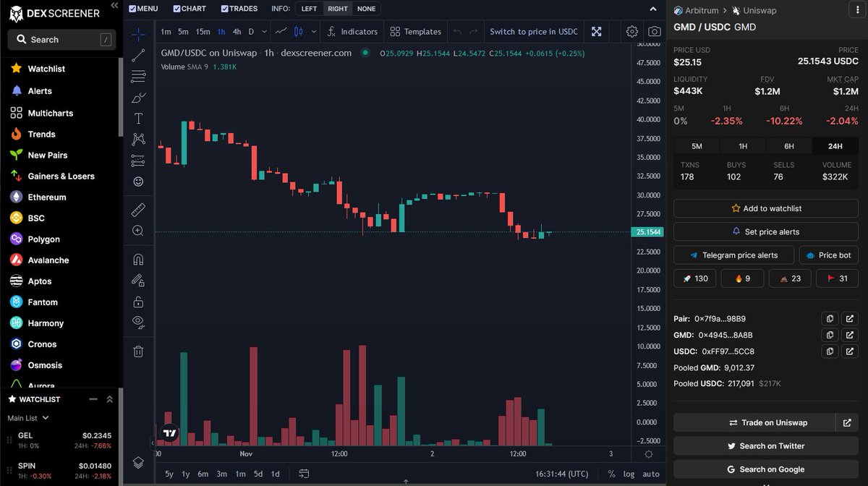
Task: Hide all drawings eye icon
Action: click(x=138, y=322)
